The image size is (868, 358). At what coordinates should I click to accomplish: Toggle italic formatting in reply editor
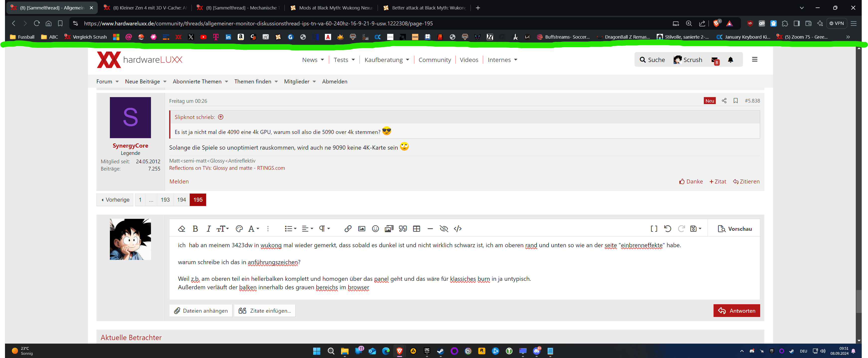pos(208,229)
